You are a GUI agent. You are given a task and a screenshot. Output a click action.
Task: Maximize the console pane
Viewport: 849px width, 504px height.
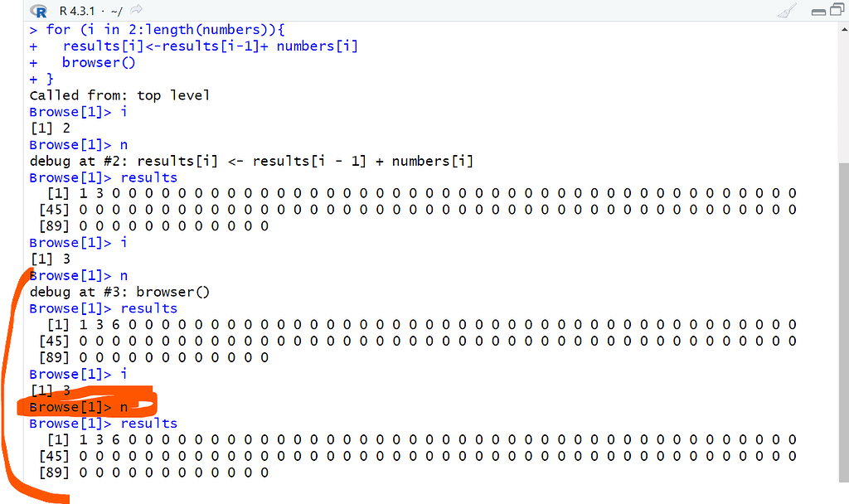837,8
